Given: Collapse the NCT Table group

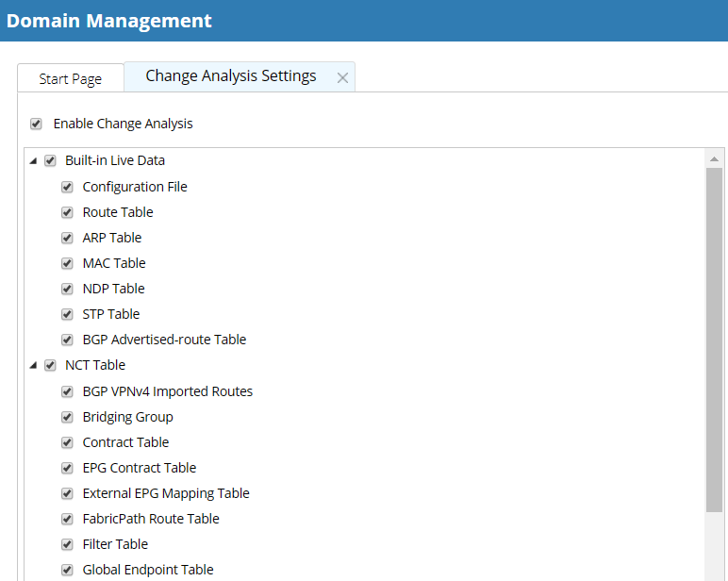Looking at the screenshot, I should click(33, 366).
